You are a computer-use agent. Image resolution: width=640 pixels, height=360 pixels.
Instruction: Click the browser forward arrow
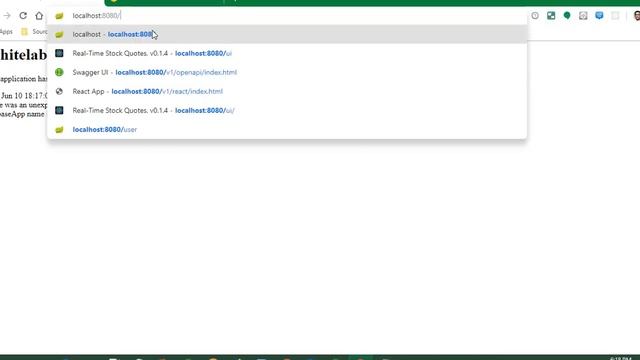tap(7, 16)
